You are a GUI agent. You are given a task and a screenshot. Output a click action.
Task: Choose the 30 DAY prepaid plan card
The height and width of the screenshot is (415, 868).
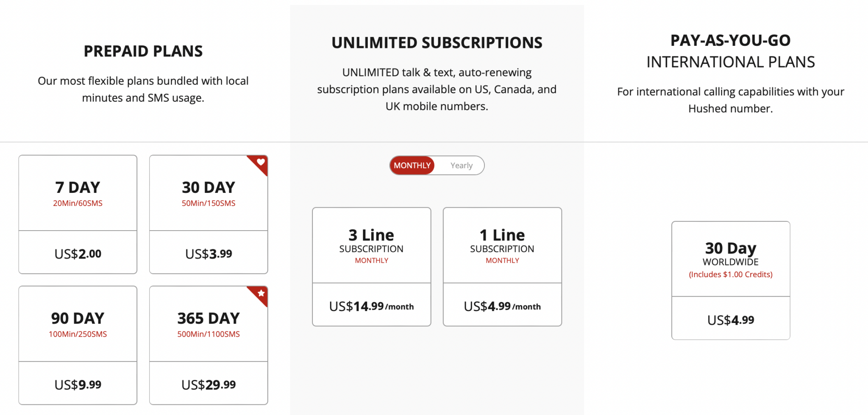(208, 194)
